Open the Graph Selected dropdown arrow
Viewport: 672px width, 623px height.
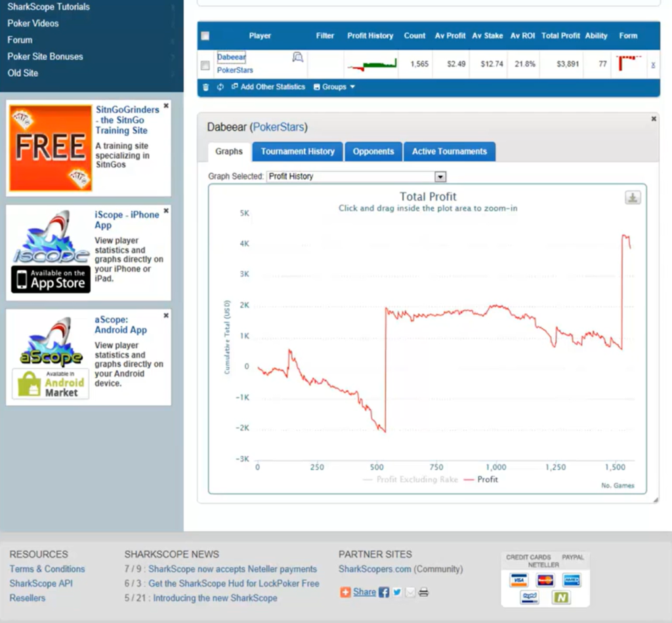pyautogui.click(x=440, y=176)
